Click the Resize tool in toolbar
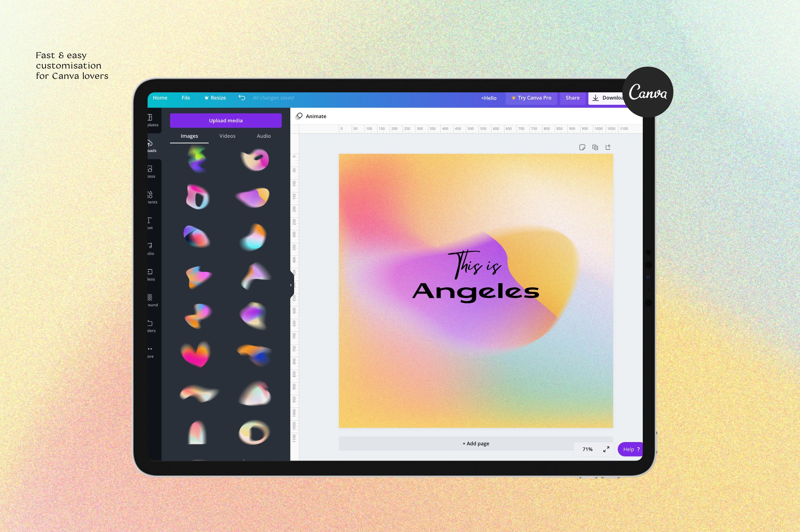Image resolution: width=800 pixels, height=532 pixels. [216, 98]
